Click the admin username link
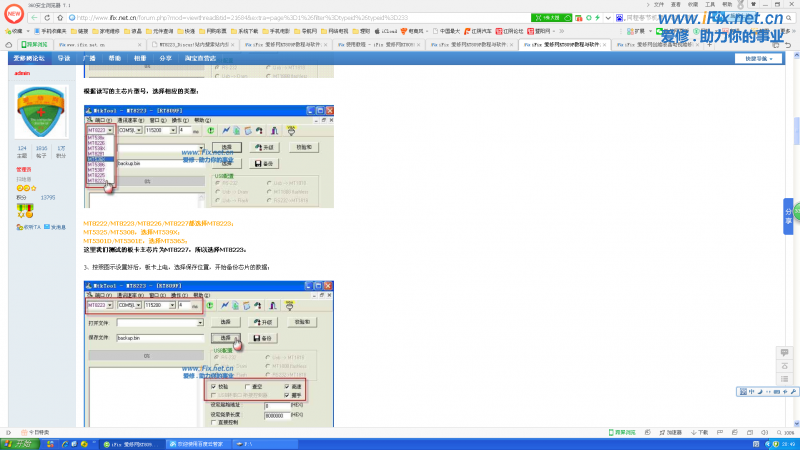This screenshot has width=800, height=450. click(x=21, y=73)
